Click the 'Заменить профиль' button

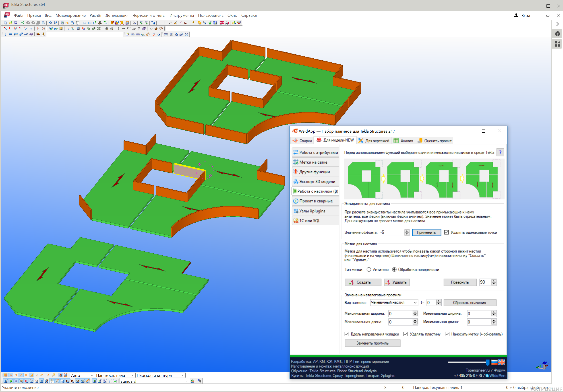[373, 343]
